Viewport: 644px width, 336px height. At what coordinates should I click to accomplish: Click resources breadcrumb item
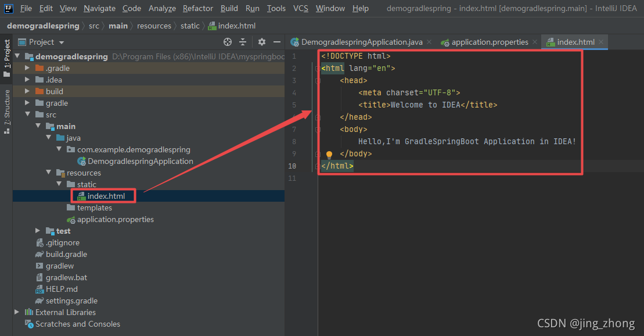click(x=154, y=26)
